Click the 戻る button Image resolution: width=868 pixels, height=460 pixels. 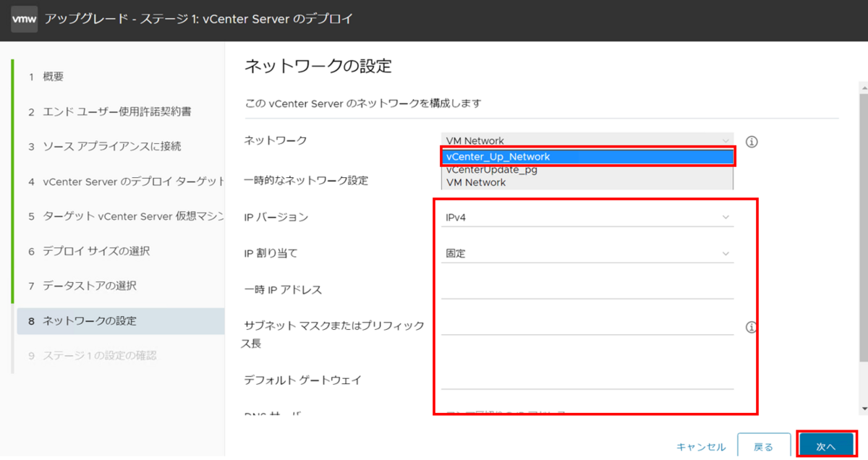pos(763,446)
